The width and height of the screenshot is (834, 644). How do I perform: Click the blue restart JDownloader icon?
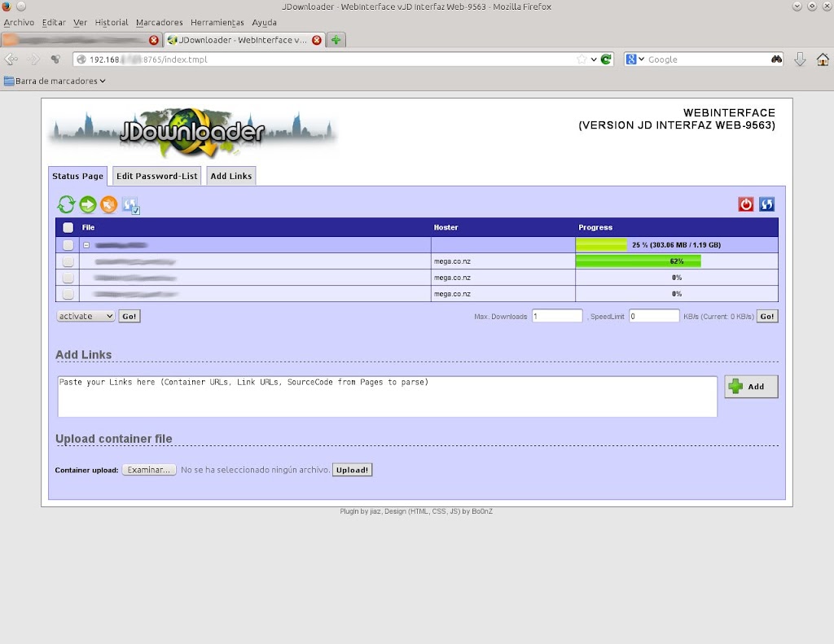pyautogui.click(x=766, y=204)
